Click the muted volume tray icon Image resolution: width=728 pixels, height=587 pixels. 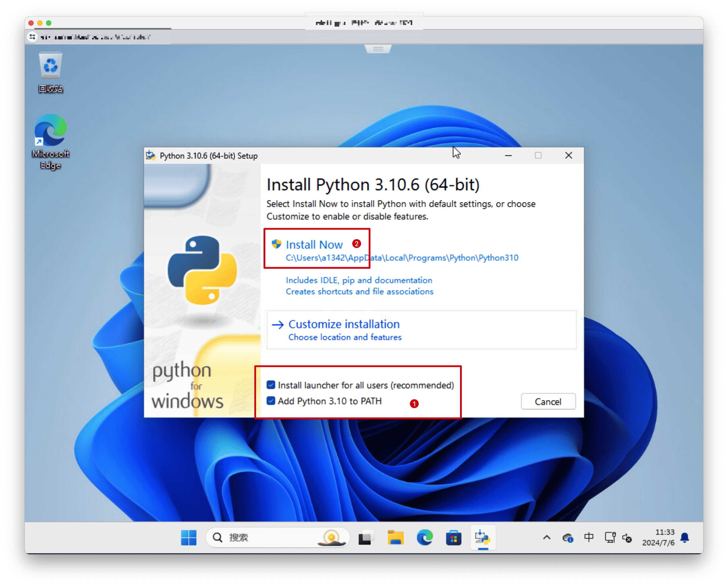(627, 538)
